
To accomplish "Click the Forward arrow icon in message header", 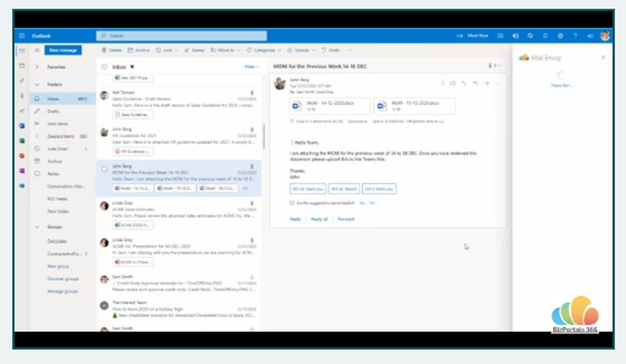I will click(486, 83).
